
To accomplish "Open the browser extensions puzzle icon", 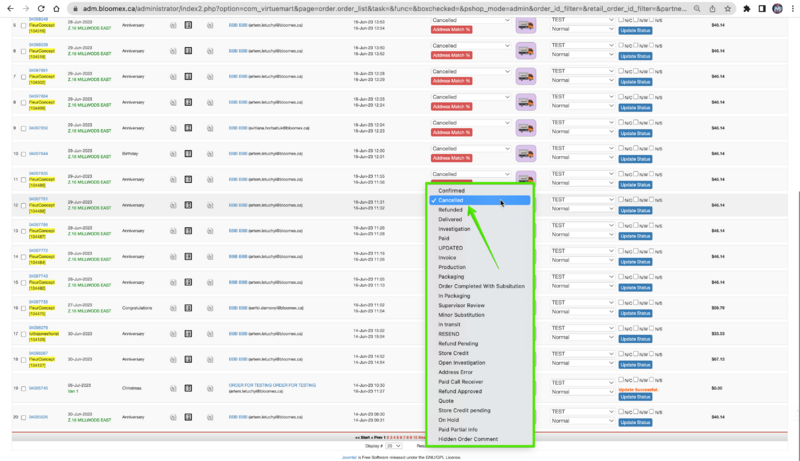I will coord(746,9).
